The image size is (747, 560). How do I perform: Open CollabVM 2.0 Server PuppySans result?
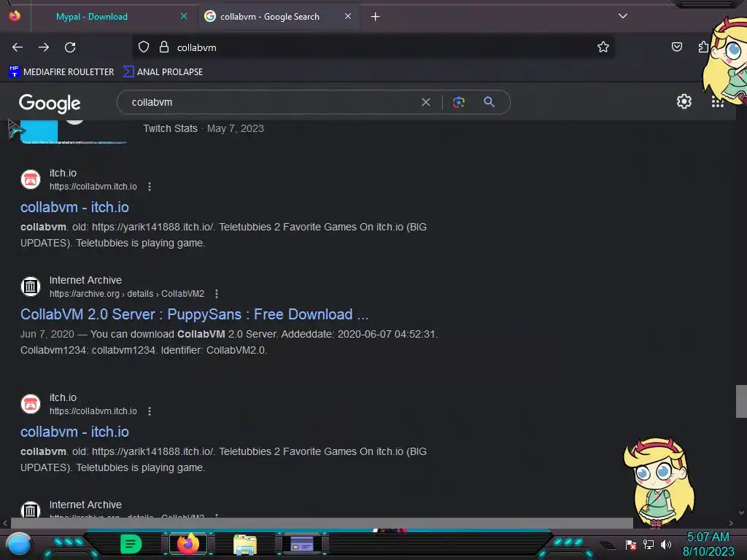pyautogui.click(x=194, y=314)
